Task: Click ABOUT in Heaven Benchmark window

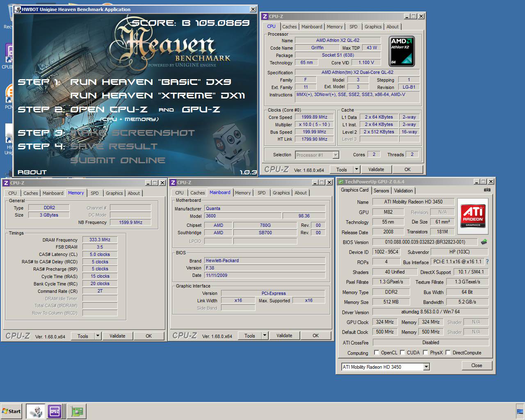Action: [32, 172]
